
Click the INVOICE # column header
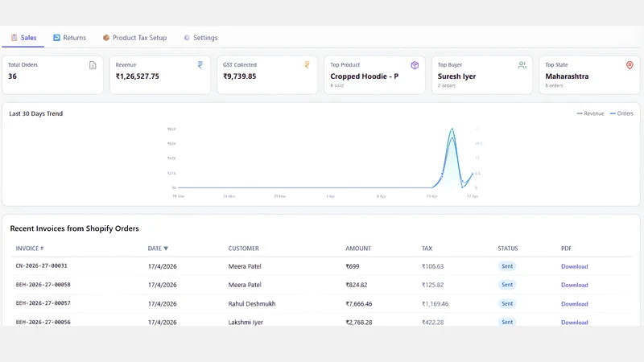(x=30, y=249)
